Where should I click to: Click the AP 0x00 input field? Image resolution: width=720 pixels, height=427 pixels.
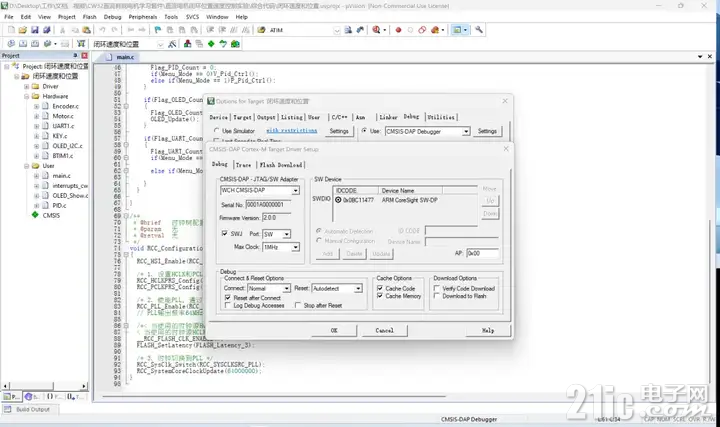pos(482,253)
